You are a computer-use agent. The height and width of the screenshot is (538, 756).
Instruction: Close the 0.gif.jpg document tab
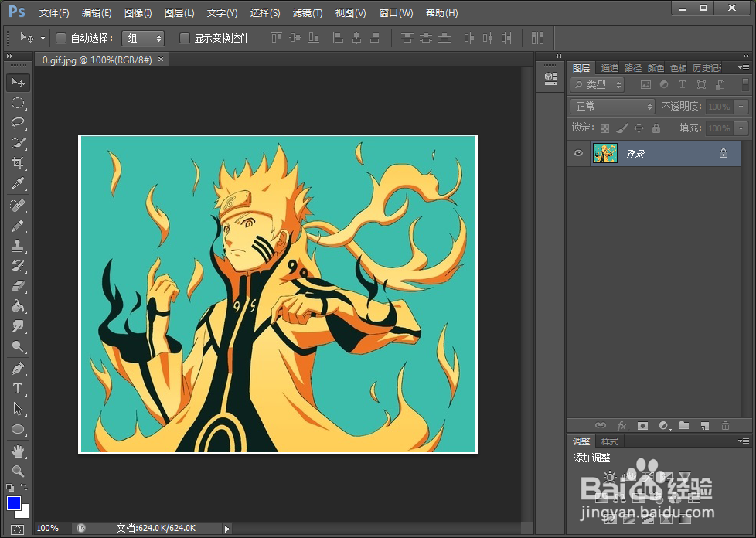tap(161, 59)
